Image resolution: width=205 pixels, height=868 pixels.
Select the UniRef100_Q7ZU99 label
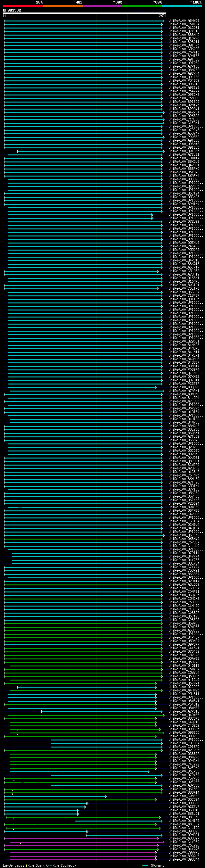(184, 221)
